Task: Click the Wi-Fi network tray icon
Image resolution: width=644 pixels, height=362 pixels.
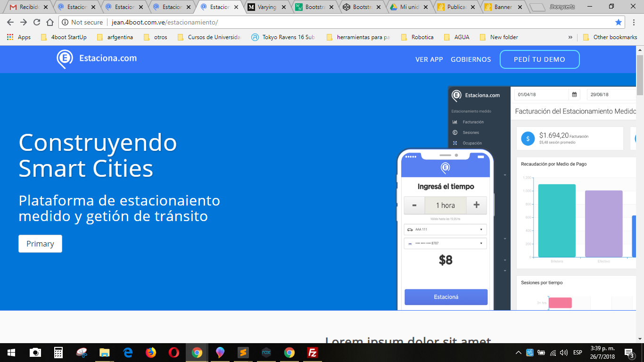Action: 553,353
